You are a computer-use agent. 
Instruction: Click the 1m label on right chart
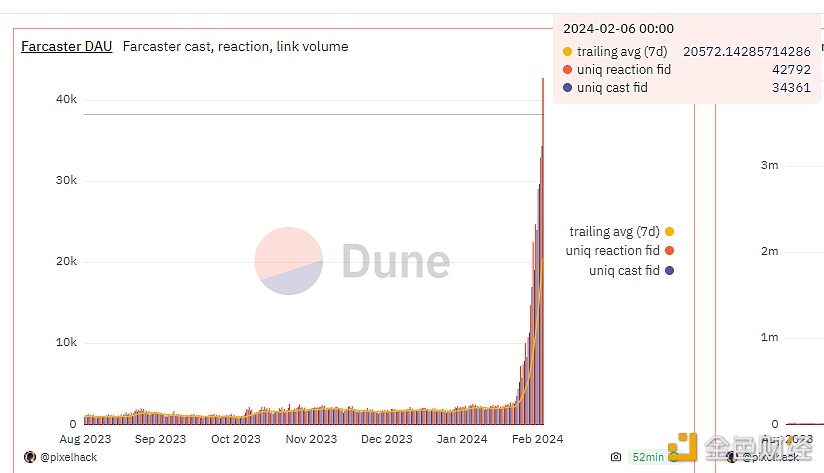[x=769, y=337]
